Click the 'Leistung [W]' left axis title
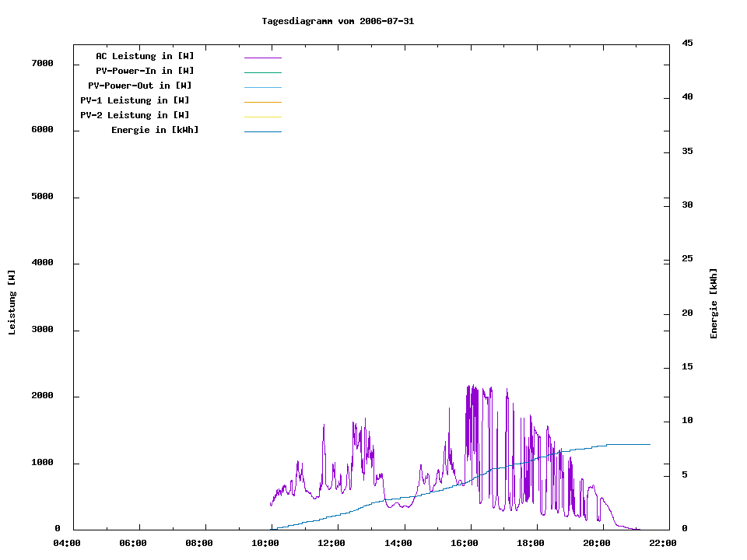This screenshot has width=747, height=560. click(x=12, y=303)
